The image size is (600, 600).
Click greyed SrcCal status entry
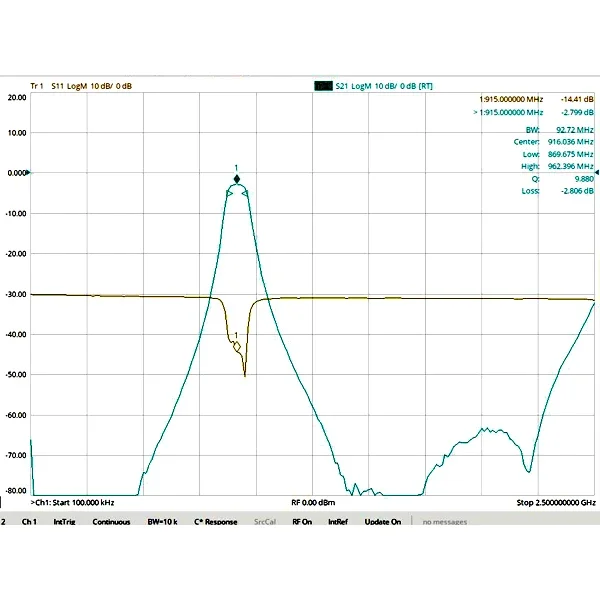tap(265, 522)
